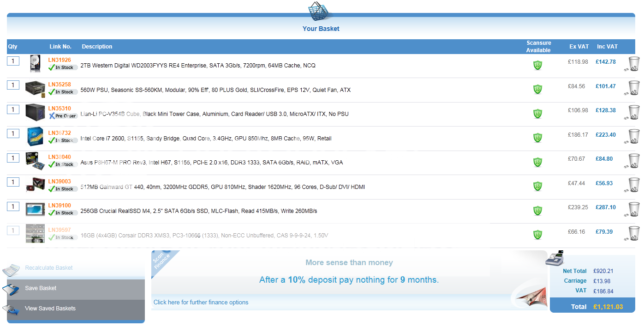Screen dimensions: 644x327
Task: Open View Saved Baskets
Action: tap(50, 309)
